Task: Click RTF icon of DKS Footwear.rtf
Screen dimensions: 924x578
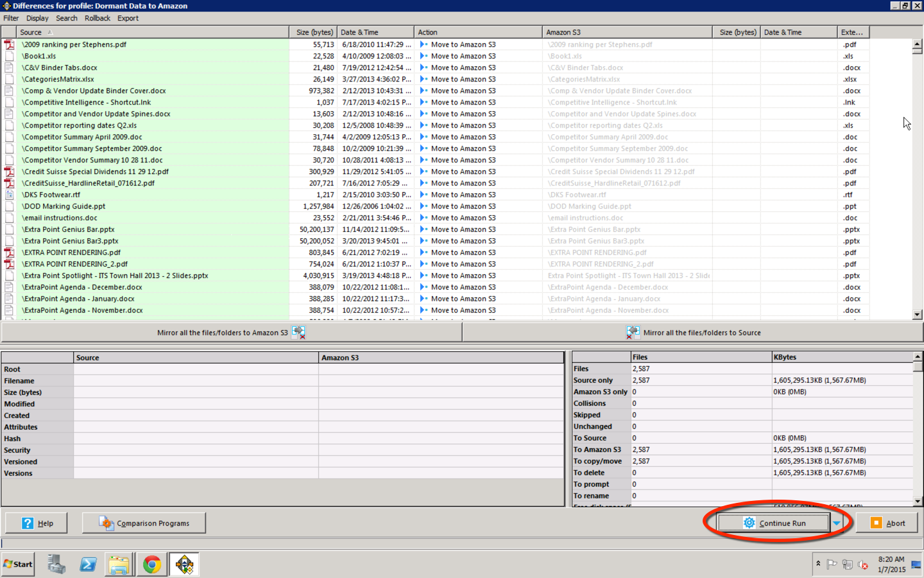Action: pyautogui.click(x=9, y=195)
